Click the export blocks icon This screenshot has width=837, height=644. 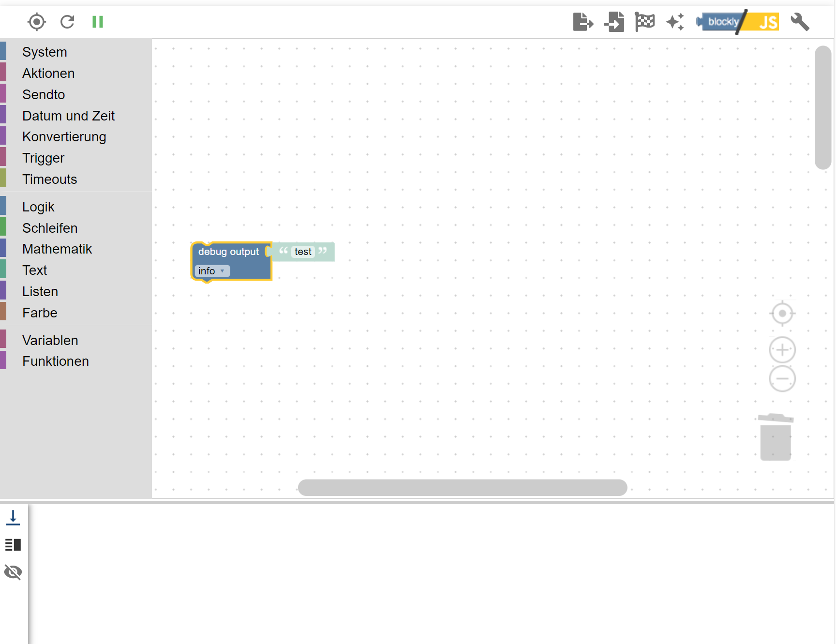pyautogui.click(x=583, y=22)
